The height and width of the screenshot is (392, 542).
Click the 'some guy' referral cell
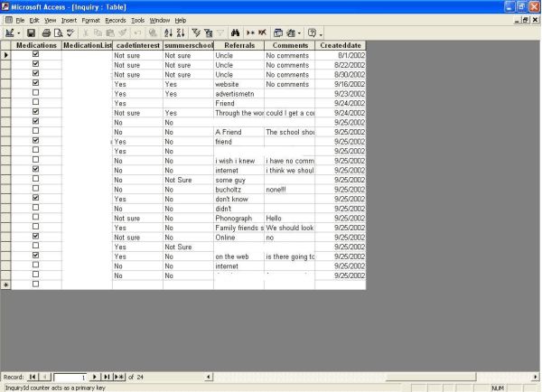(238, 180)
